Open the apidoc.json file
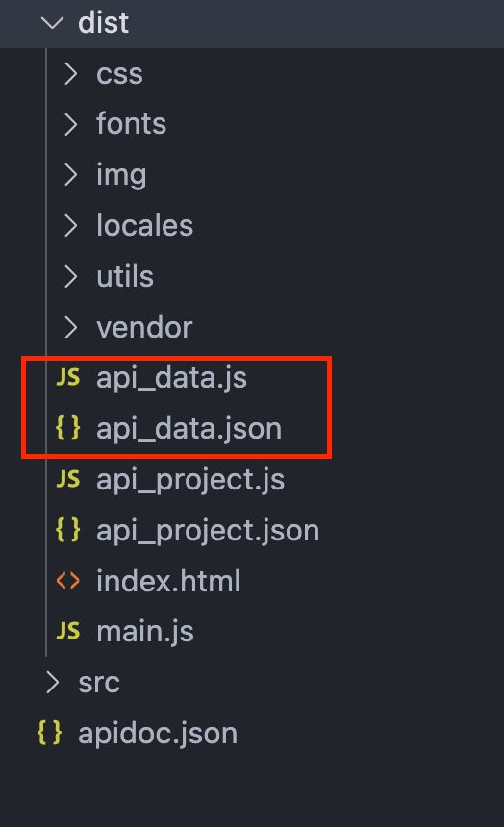 click(158, 733)
